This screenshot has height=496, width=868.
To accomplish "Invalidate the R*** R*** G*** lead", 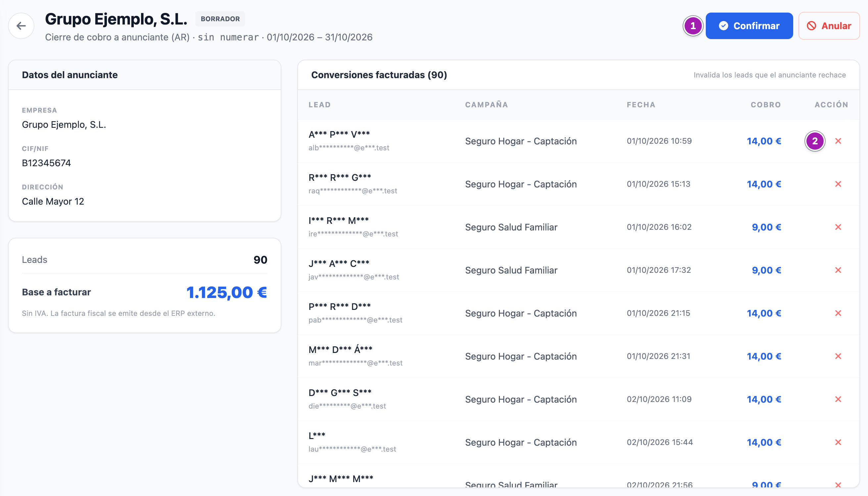I will click(838, 184).
